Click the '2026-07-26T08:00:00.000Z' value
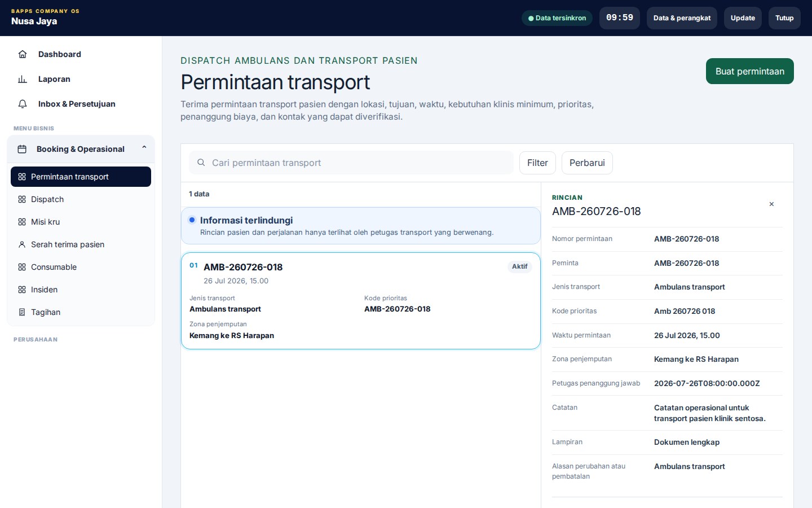 click(x=707, y=383)
